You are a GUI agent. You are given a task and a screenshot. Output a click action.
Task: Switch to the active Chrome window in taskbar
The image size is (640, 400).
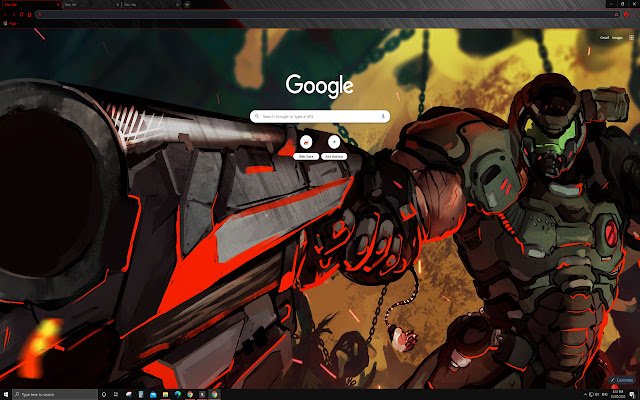click(x=214, y=394)
